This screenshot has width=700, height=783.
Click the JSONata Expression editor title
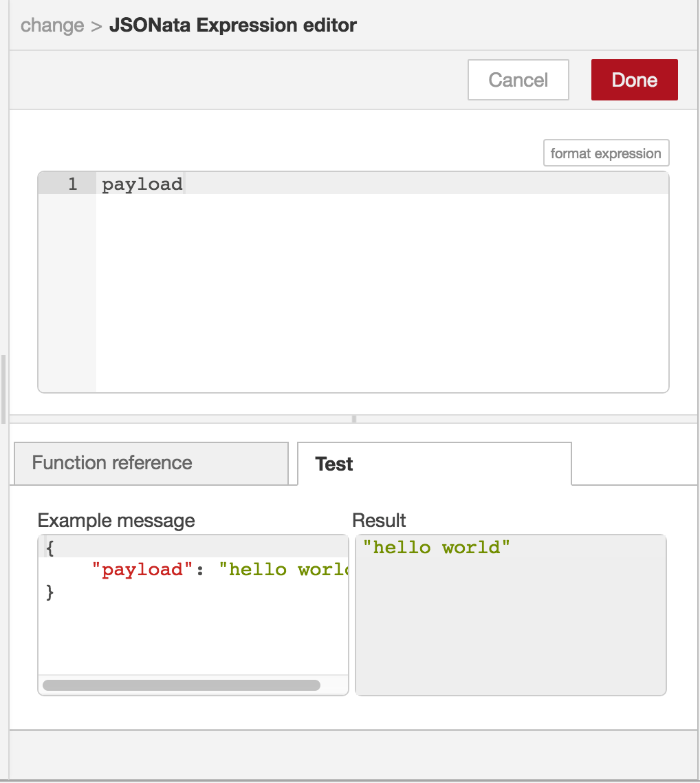pyautogui.click(x=233, y=25)
